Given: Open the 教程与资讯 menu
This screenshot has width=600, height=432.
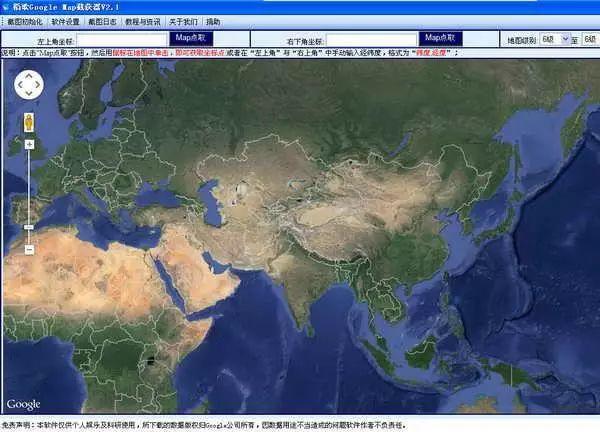Looking at the screenshot, I should [x=143, y=22].
